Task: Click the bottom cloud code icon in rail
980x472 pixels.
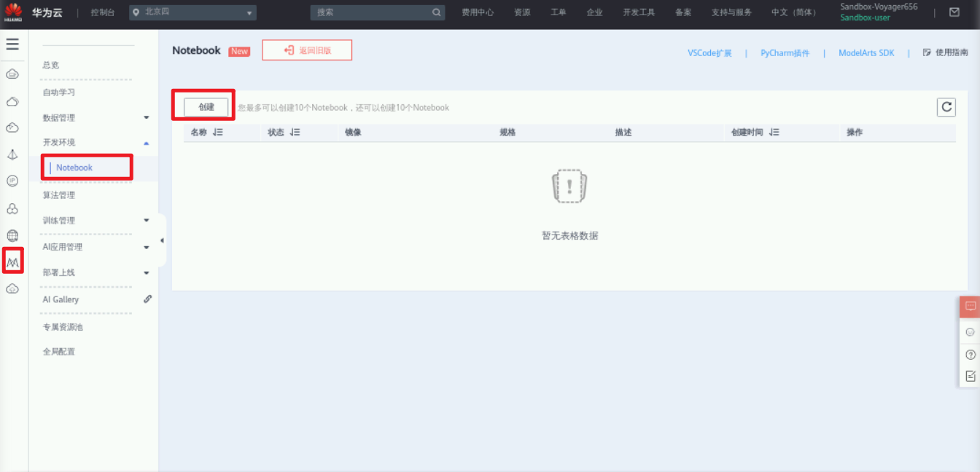Action: 12,289
